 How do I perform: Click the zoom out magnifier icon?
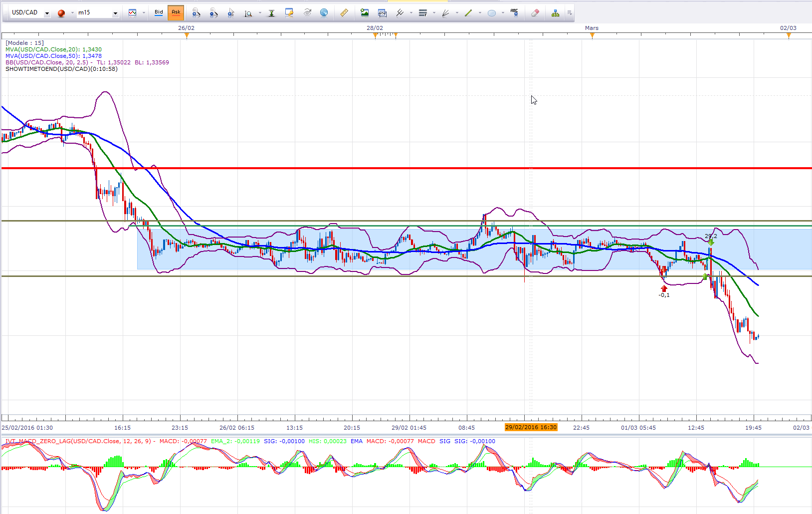pyautogui.click(x=213, y=13)
